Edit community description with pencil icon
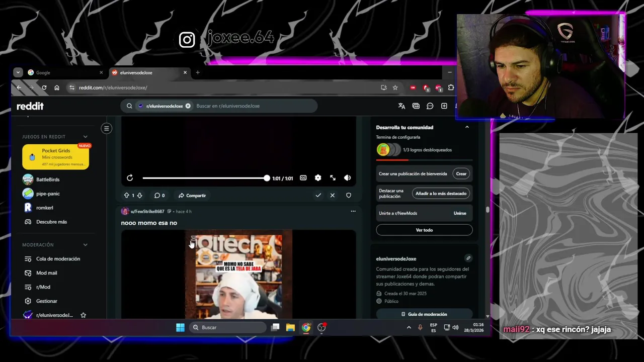Screen dimensions: 644x362 [x=468, y=258]
